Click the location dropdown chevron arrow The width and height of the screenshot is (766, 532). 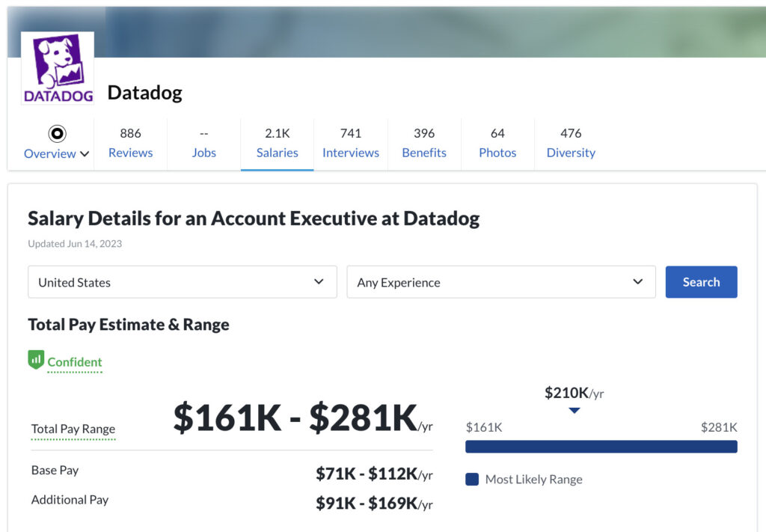(319, 282)
